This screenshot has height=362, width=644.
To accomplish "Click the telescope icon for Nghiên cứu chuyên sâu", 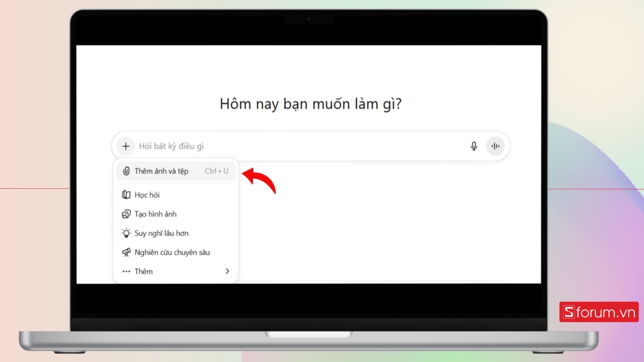I will (x=126, y=252).
